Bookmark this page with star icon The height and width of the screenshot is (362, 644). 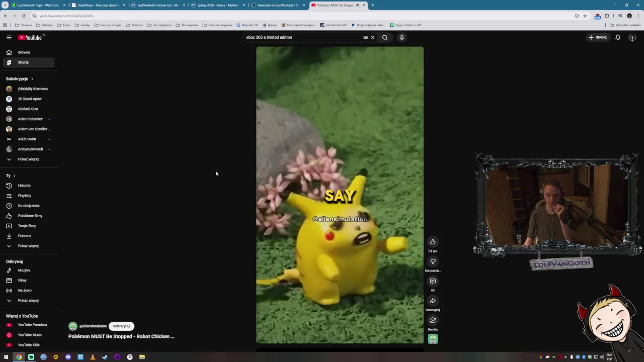585,16
